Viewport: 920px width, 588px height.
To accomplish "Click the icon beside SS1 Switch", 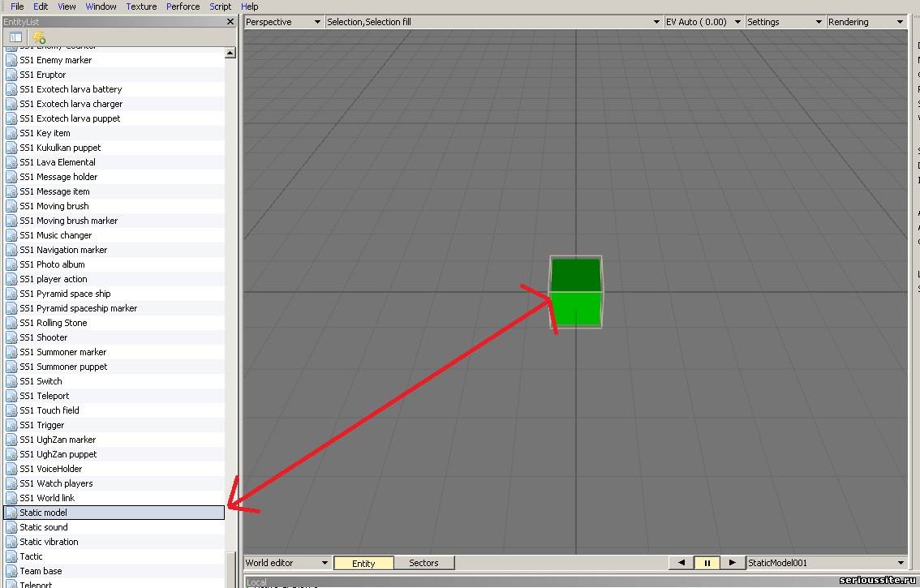I will tap(11, 381).
